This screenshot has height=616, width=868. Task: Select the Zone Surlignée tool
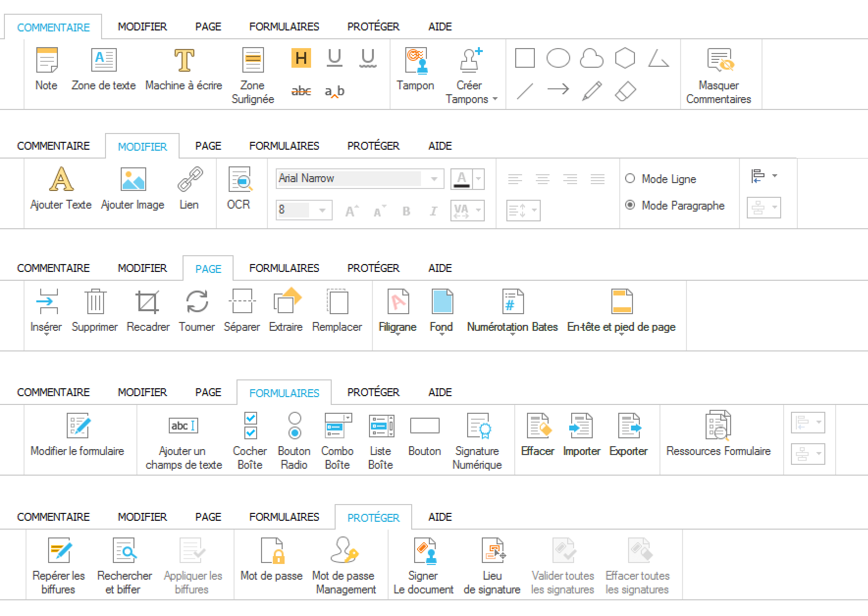[253, 76]
